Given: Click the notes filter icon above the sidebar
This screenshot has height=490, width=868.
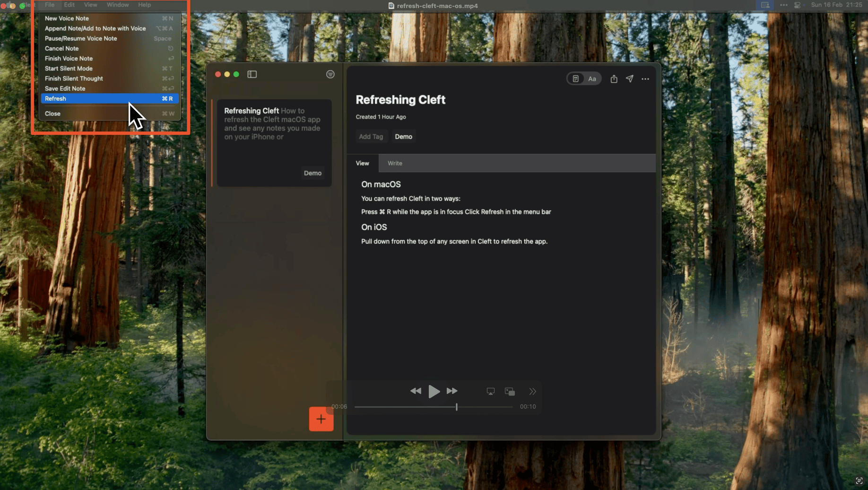Looking at the screenshot, I should click(x=330, y=74).
